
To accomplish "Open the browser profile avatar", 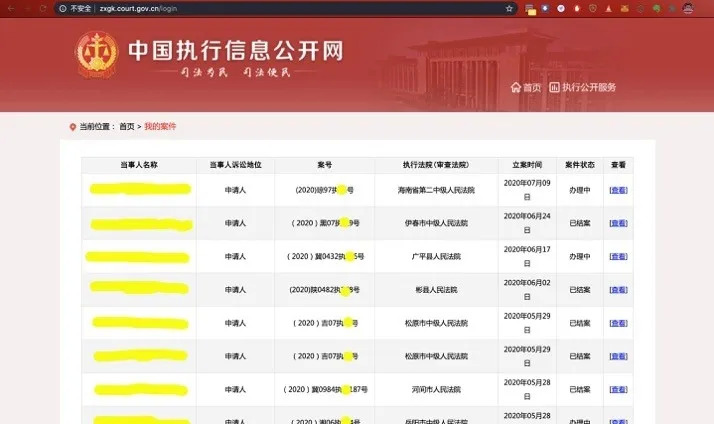I will tap(688, 8).
